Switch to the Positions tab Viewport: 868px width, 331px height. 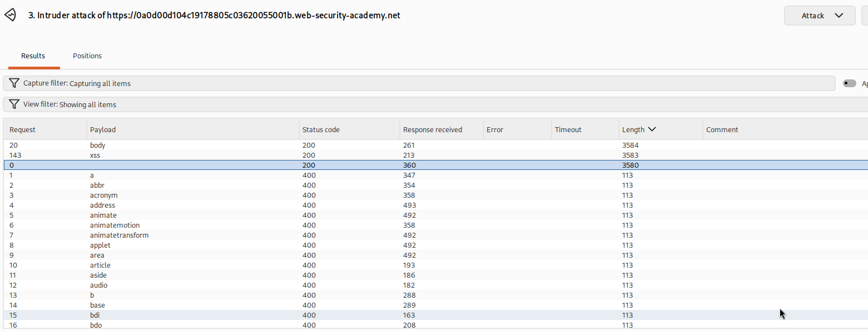pyautogui.click(x=87, y=56)
